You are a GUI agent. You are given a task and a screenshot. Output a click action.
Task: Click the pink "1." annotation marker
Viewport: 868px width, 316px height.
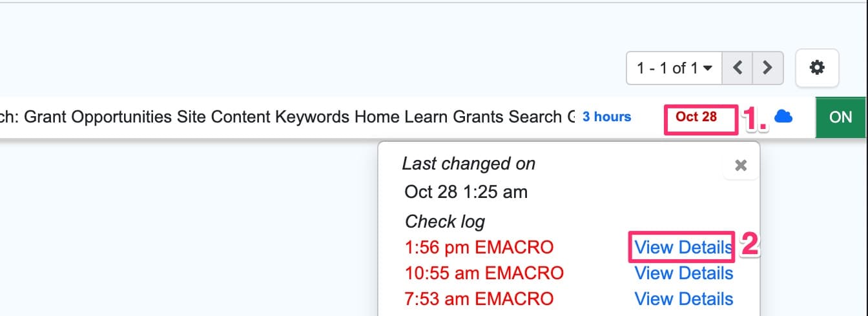click(754, 119)
